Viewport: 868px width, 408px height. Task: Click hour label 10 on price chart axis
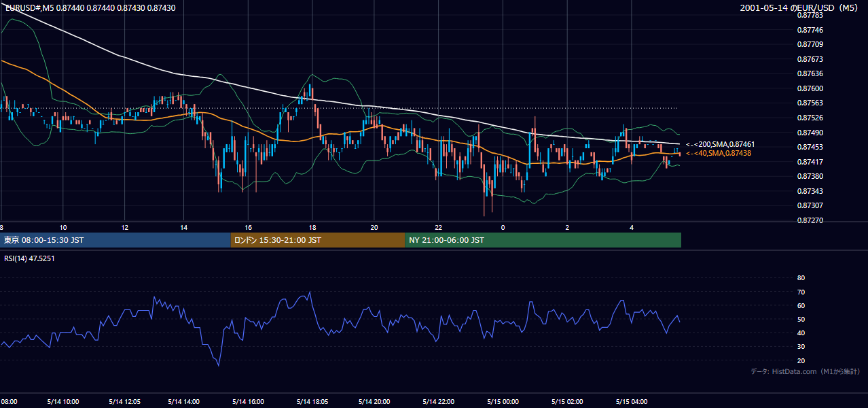point(62,227)
